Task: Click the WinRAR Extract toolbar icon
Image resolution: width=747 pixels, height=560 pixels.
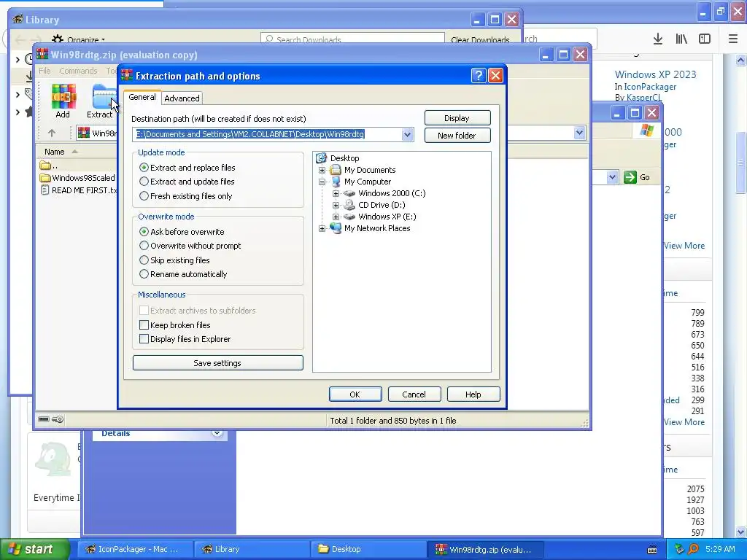Action: (101, 101)
